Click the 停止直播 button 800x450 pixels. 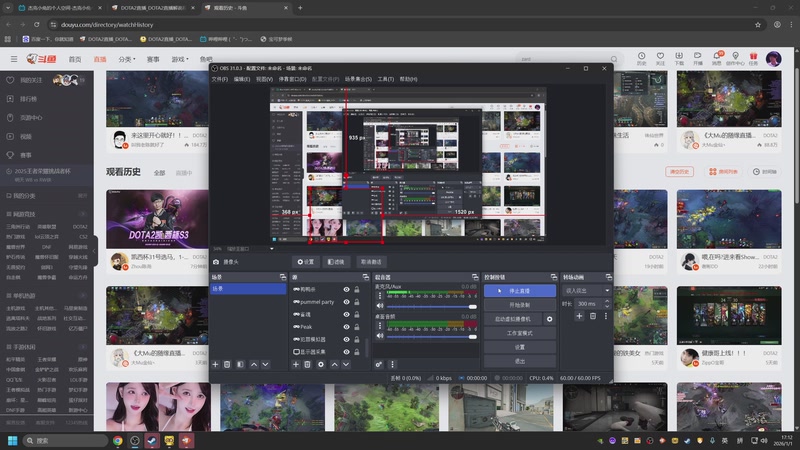point(519,290)
